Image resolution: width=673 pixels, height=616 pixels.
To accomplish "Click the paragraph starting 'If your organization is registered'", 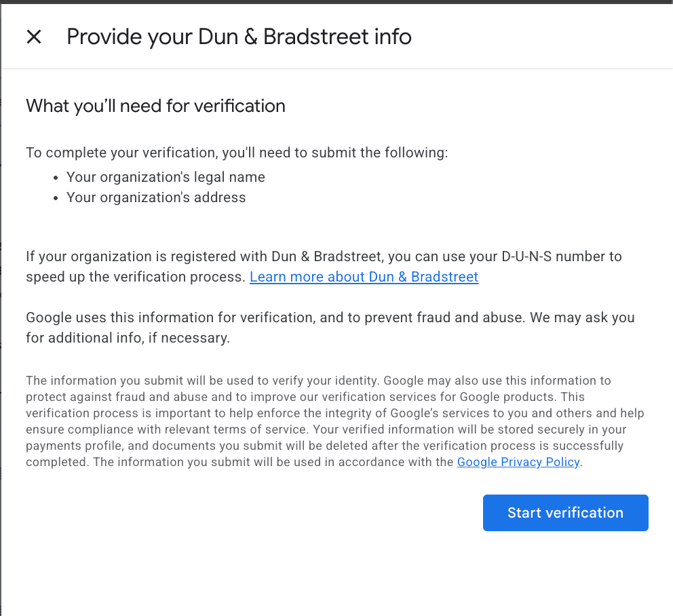I will pyautogui.click(x=324, y=267).
